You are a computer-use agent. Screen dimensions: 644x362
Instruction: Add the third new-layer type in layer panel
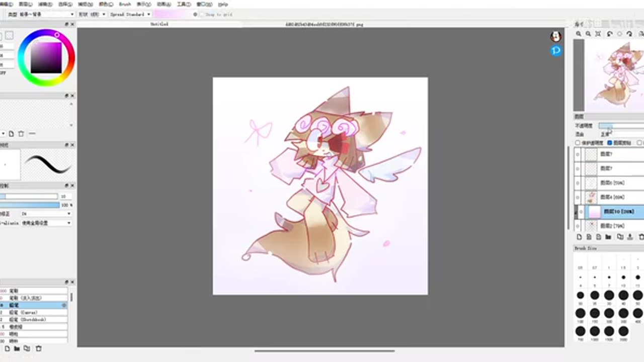(598, 237)
